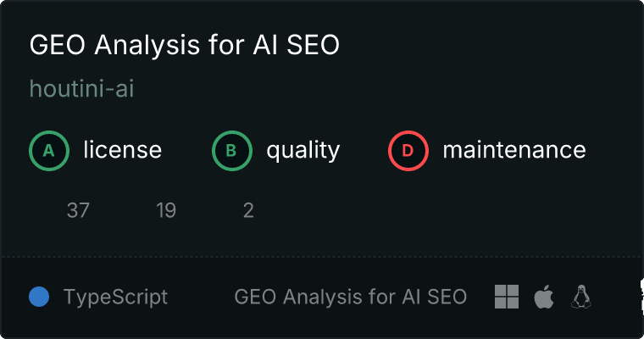Click the TypeScript language label
The image size is (644, 339).
coord(115,297)
